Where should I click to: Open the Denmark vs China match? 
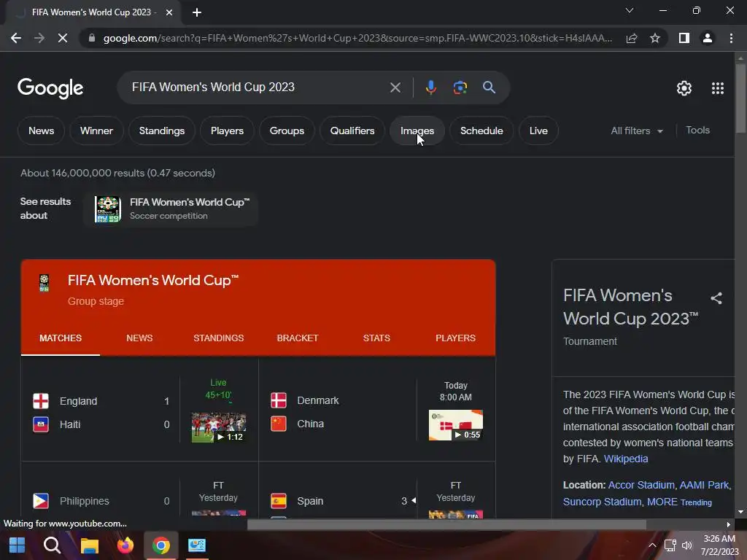pos(338,412)
